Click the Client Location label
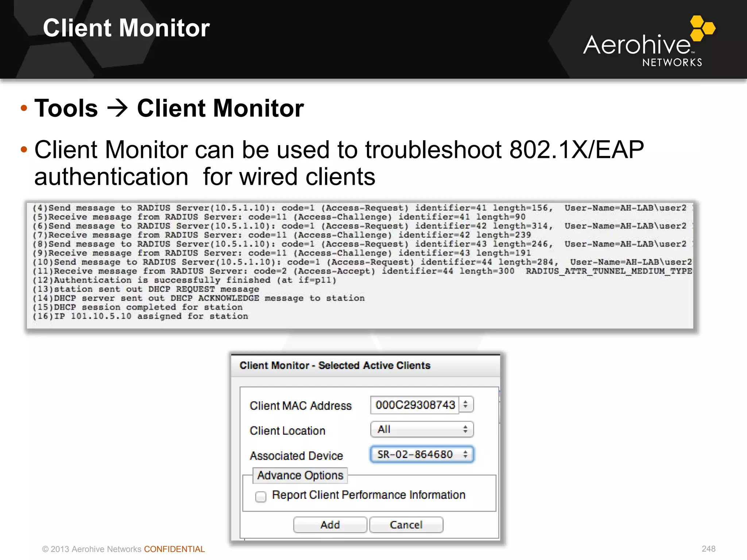 point(287,431)
